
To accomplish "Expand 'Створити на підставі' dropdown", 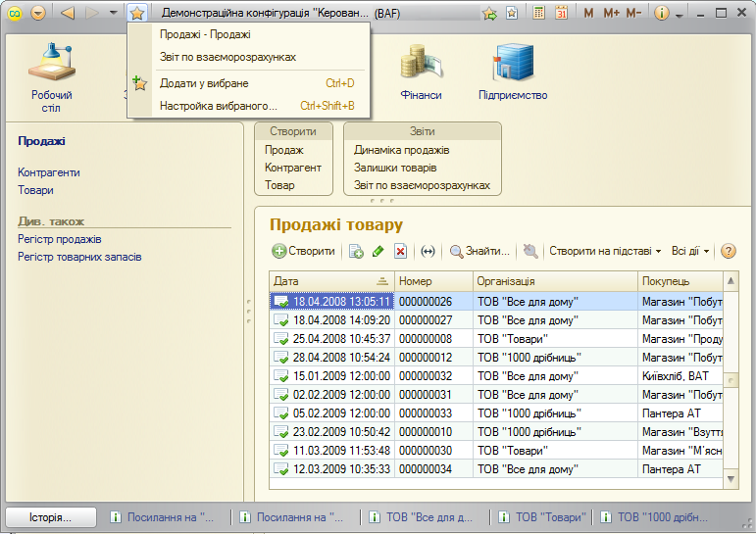I will (605, 251).
